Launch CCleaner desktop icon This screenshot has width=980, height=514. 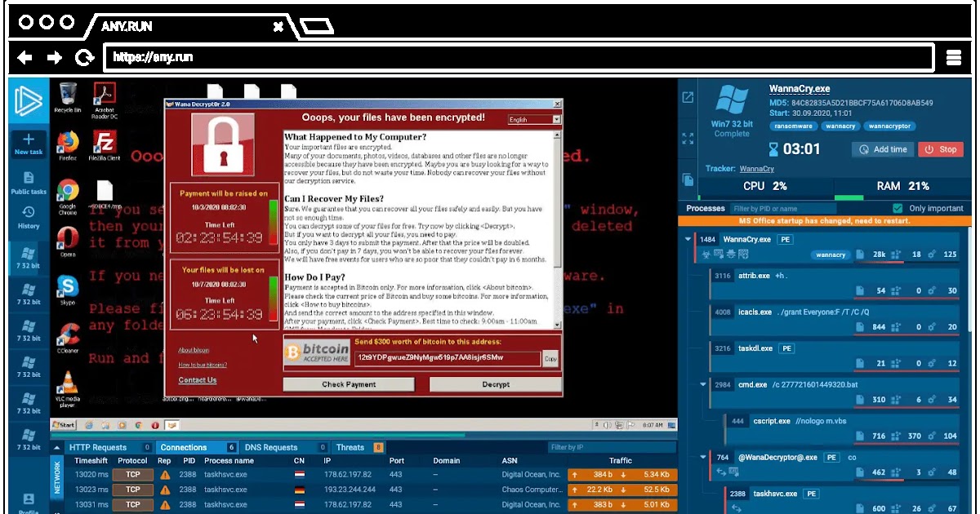click(68, 338)
